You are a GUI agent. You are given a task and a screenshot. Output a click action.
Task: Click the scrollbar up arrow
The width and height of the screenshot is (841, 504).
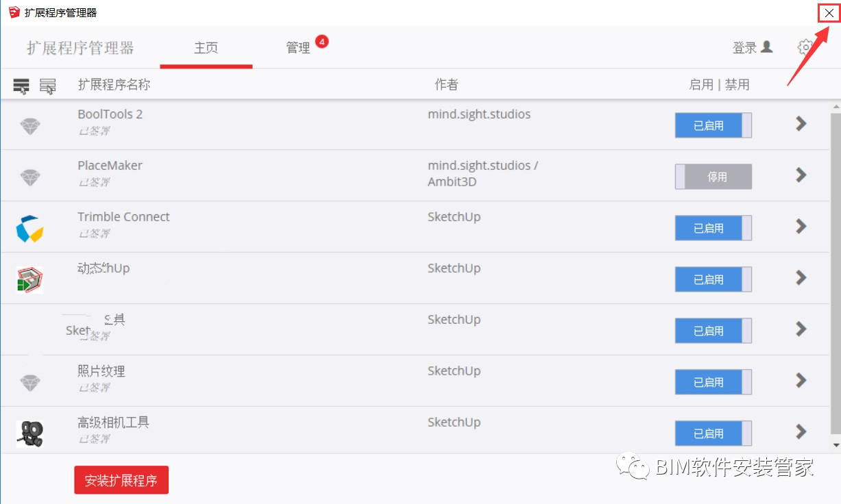pyautogui.click(x=836, y=107)
